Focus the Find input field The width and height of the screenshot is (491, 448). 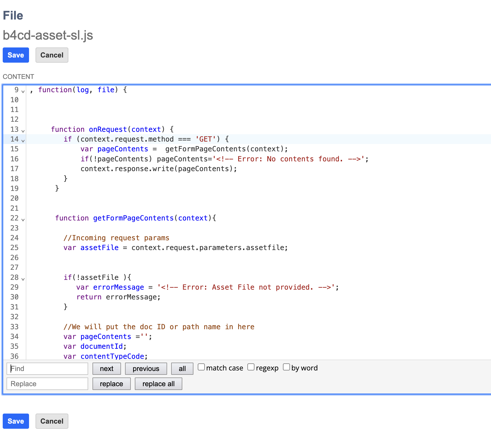coord(47,369)
